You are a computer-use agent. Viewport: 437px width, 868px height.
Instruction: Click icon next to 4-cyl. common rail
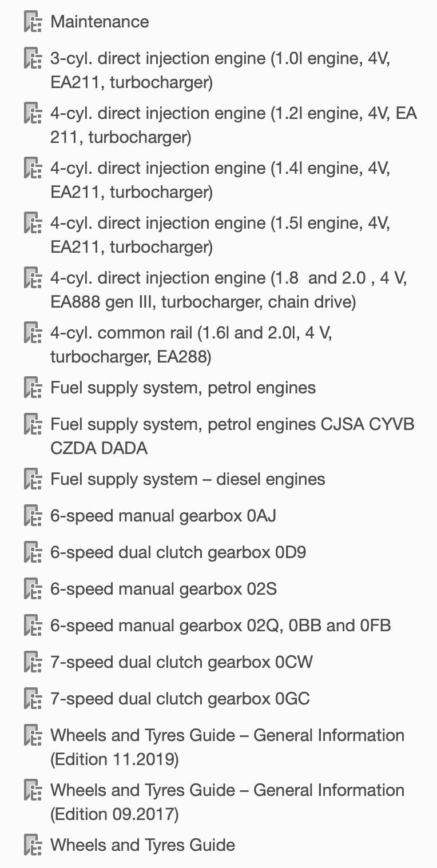[x=33, y=333]
